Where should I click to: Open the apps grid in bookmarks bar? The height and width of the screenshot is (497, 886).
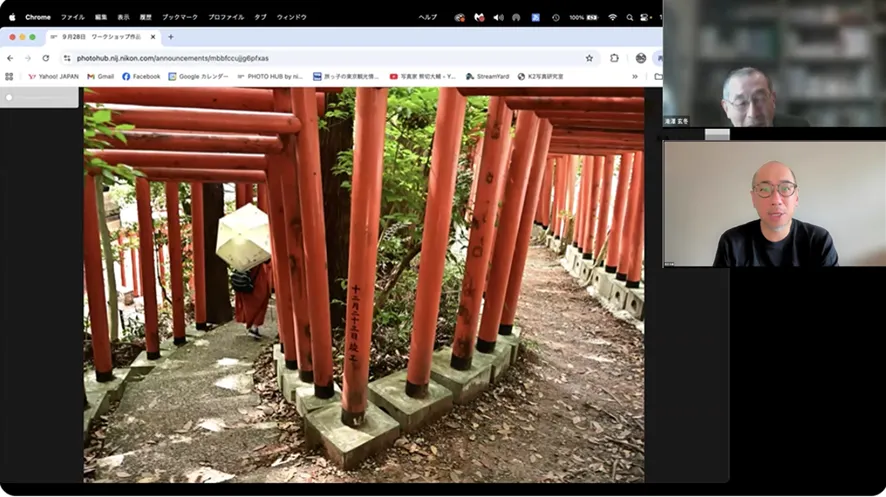[9, 76]
